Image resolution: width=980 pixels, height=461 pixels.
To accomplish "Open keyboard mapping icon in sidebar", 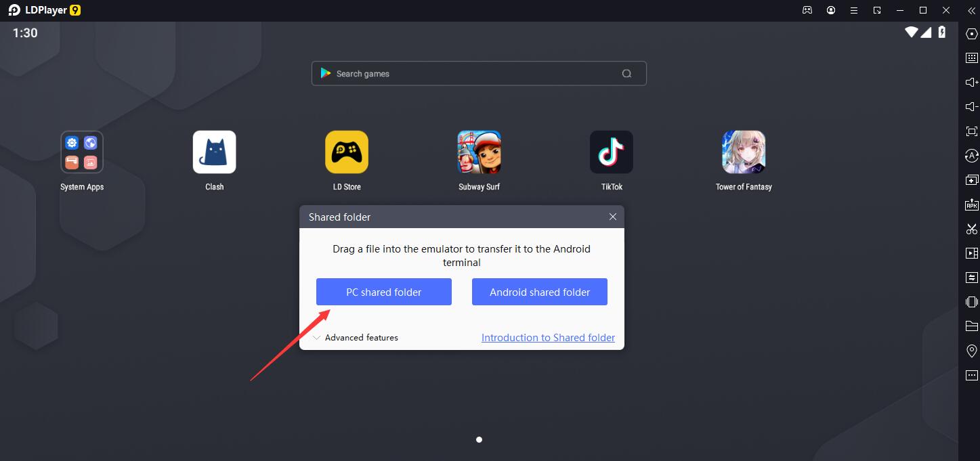I will pos(971,58).
